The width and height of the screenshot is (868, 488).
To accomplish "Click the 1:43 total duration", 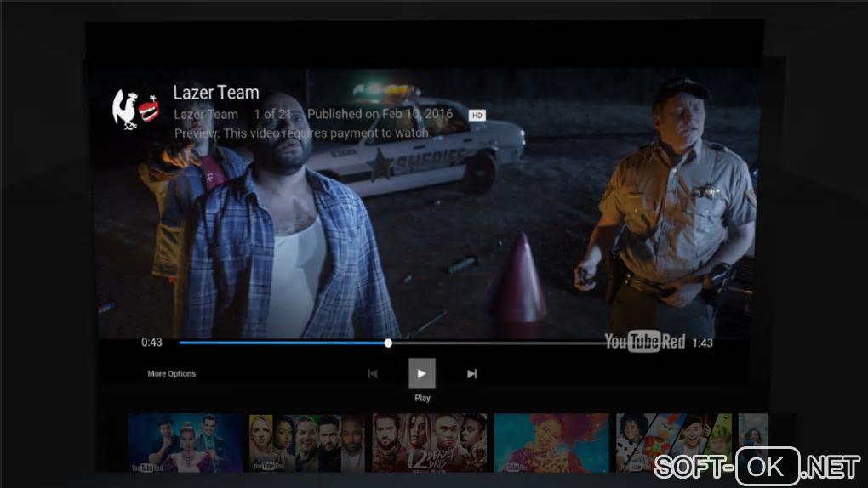I will pos(702,343).
